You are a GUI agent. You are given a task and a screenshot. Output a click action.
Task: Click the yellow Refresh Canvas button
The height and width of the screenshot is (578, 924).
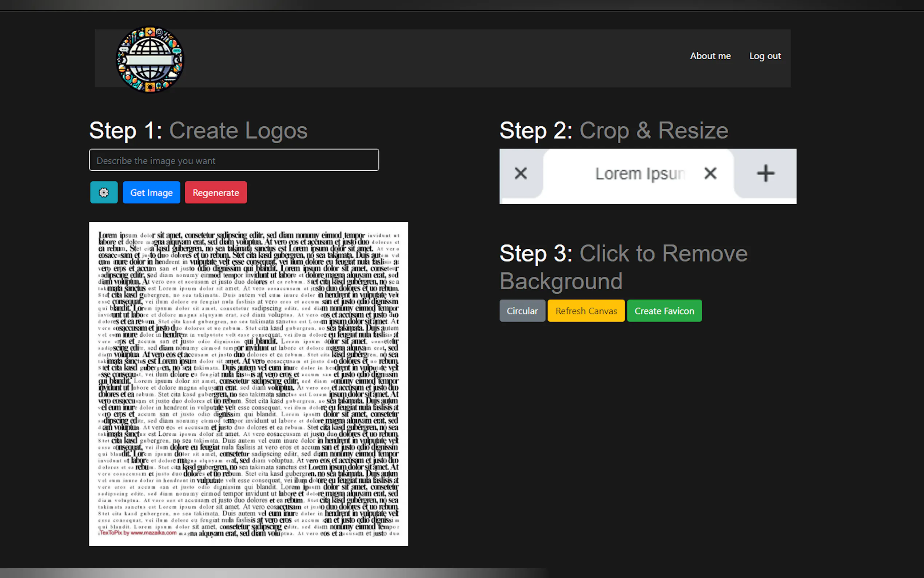pos(586,311)
